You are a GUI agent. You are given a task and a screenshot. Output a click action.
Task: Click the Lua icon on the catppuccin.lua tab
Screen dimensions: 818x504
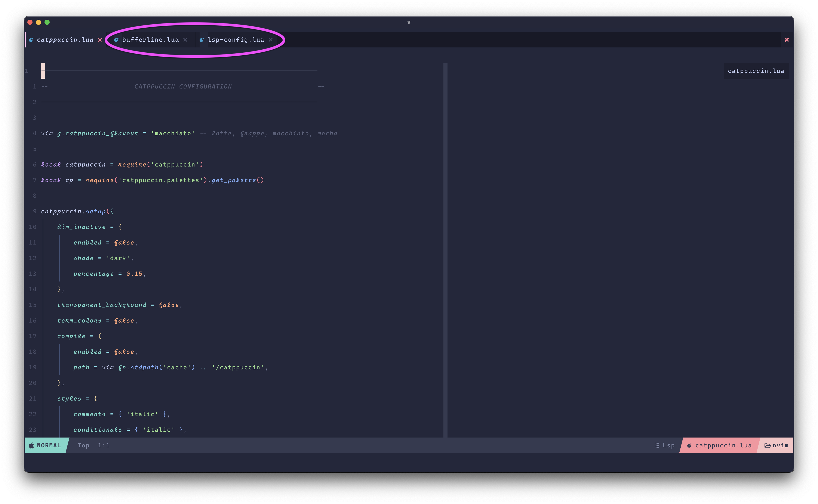[x=31, y=40]
